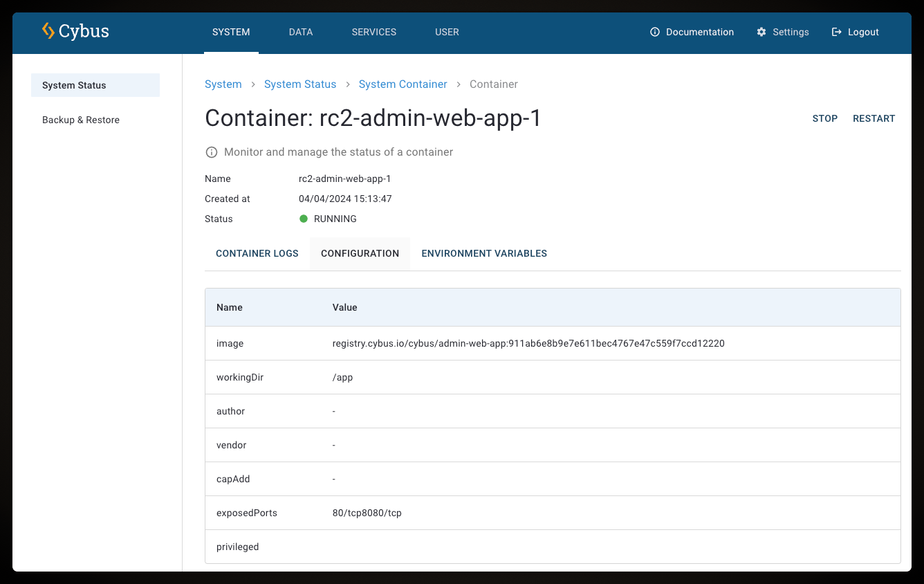Click the Cybus logo icon
This screenshot has height=584, width=924.
tap(48, 31)
